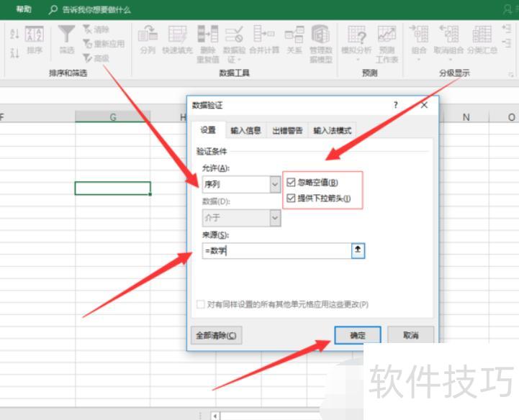519x420 pixels.
Task: Open 模拟分析 what-if analysis menu
Action: pyautogui.click(x=356, y=44)
